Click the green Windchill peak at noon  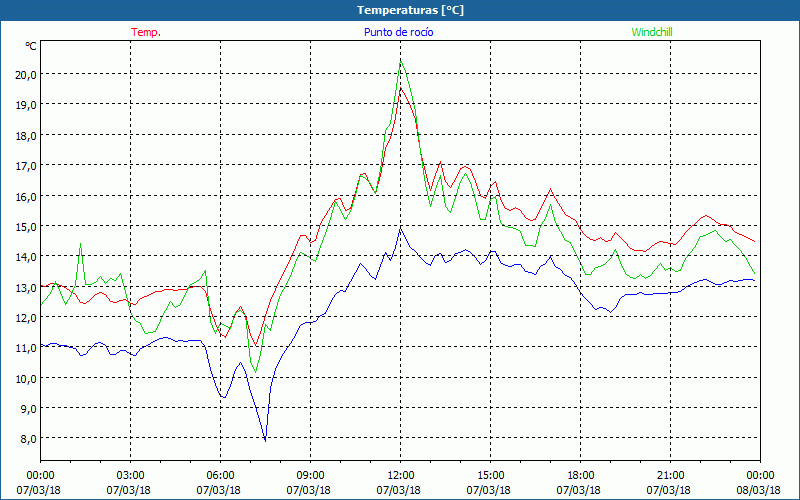coord(401,61)
